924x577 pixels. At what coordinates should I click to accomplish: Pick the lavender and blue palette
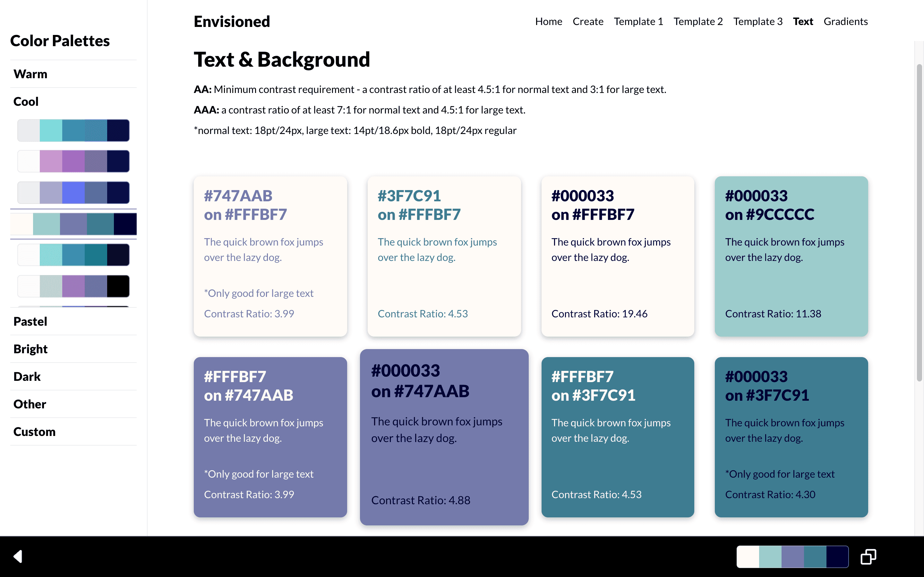point(73,192)
